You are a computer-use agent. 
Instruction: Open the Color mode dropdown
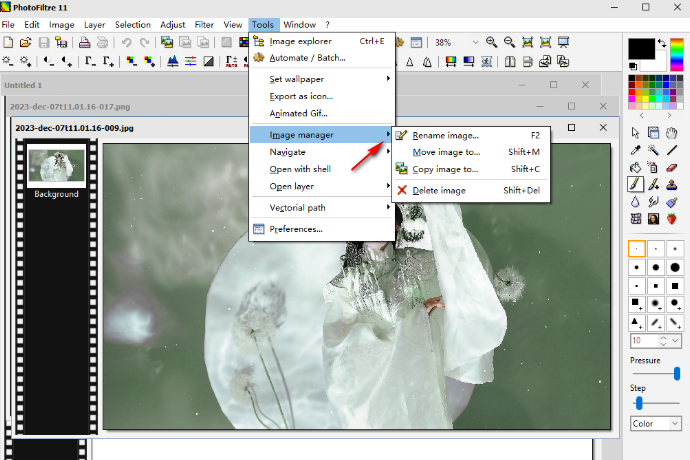point(674,424)
